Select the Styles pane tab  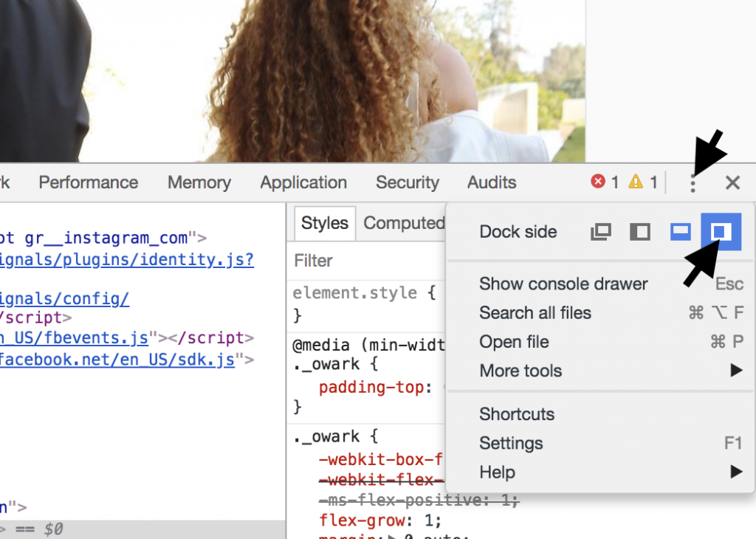(x=325, y=223)
